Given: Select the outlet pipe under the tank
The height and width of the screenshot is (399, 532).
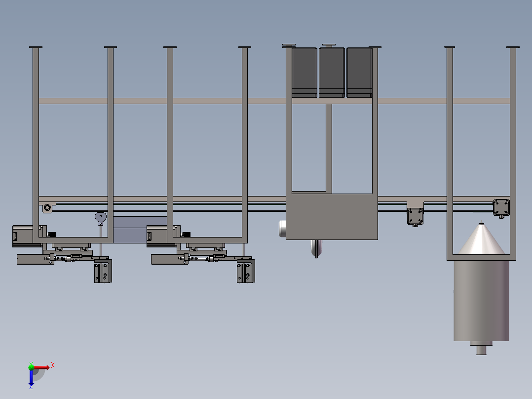Looking at the screenshot, I should [x=481, y=350].
